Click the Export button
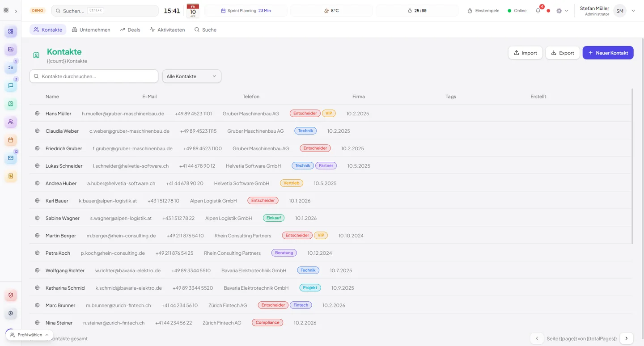This screenshot has width=644, height=346. (562, 53)
